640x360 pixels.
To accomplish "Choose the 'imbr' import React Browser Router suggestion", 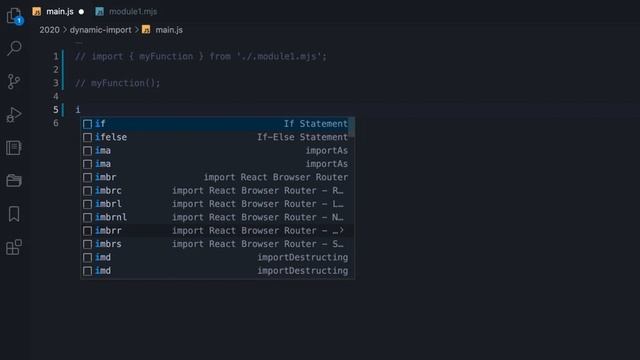I will (218, 177).
